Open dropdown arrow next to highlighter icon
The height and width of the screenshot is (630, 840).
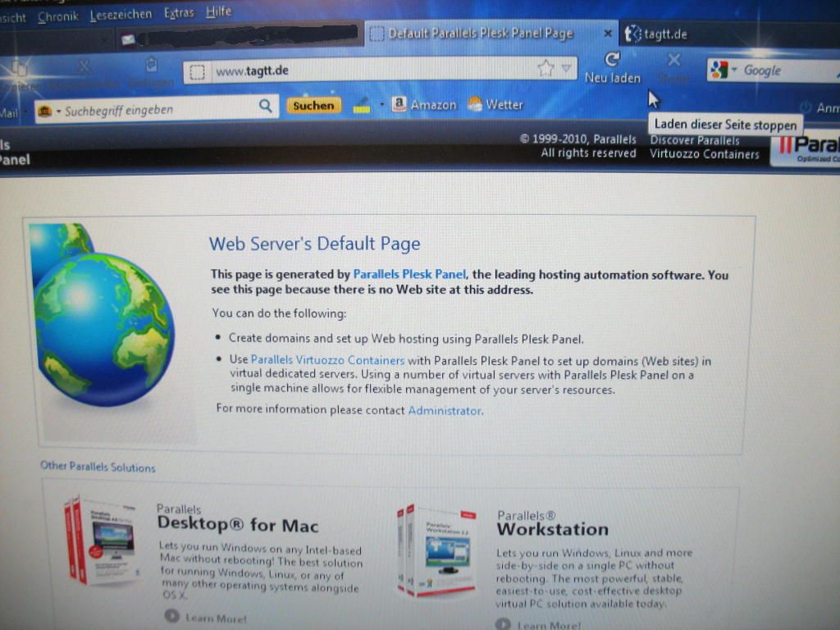click(381, 104)
